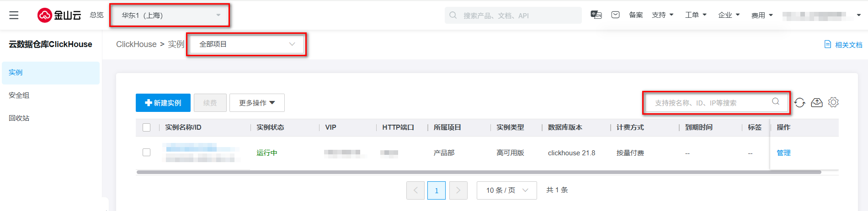The height and width of the screenshot is (211, 868).
Task: Click the cloud export icon
Action: pos(817,103)
